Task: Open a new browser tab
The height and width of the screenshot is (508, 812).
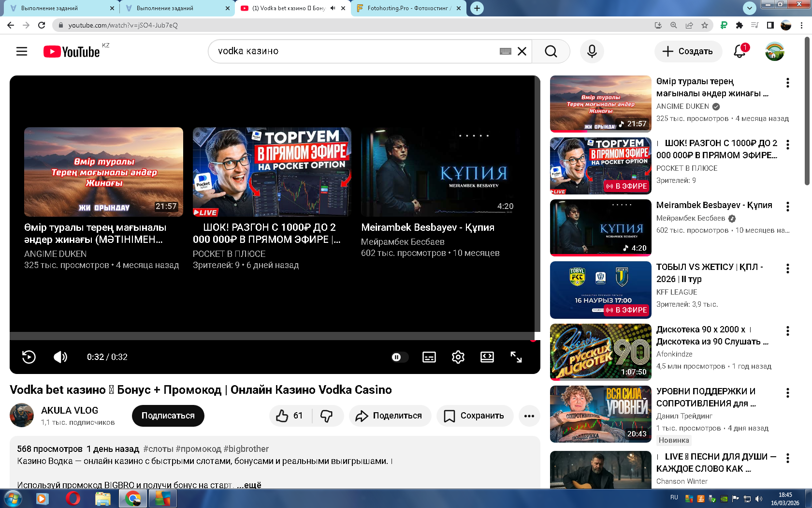Action: [x=477, y=8]
